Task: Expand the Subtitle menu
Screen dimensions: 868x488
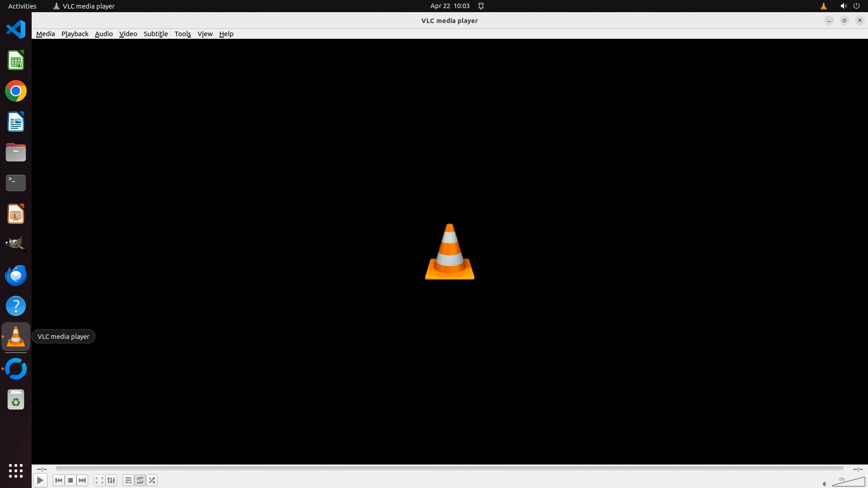Action: [x=156, y=34]
